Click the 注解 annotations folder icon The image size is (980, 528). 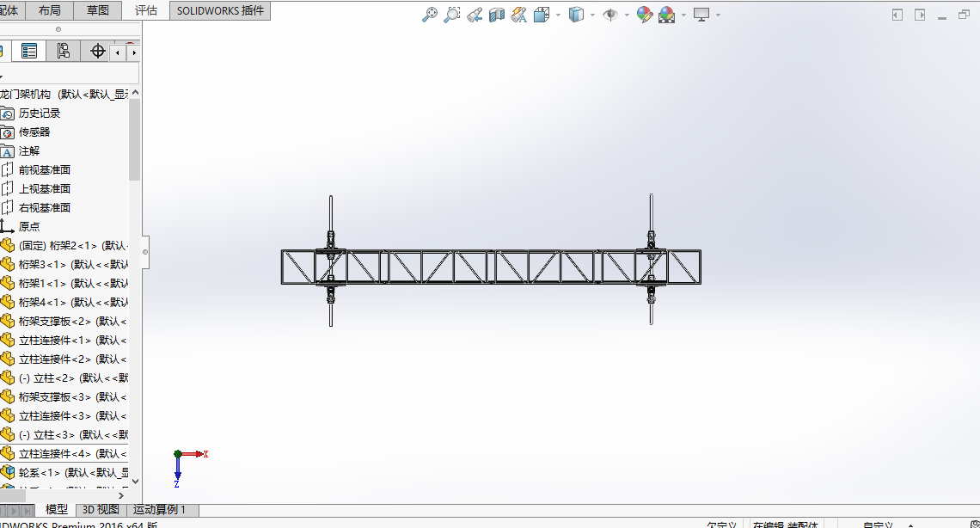click(7, 151)
